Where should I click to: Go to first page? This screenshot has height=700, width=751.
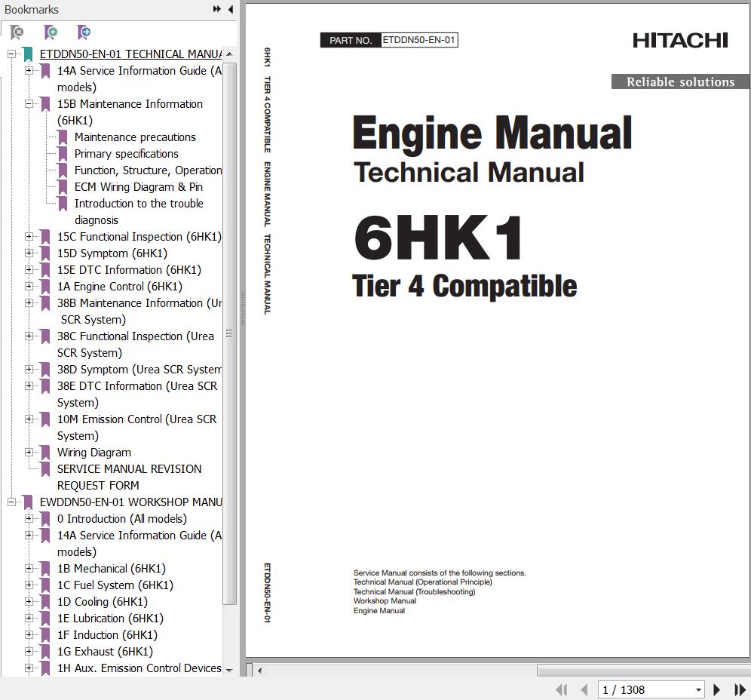click(x=561, y=690)
